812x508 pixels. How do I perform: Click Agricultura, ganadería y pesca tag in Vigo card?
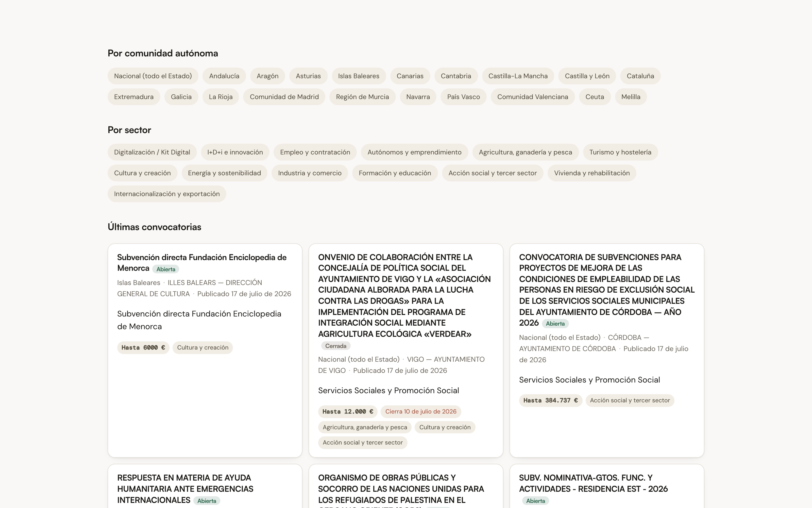365,427
